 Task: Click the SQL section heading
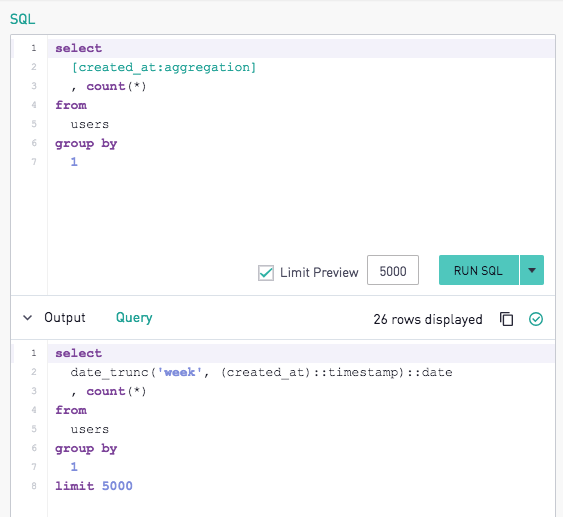(x=23, y=19)
